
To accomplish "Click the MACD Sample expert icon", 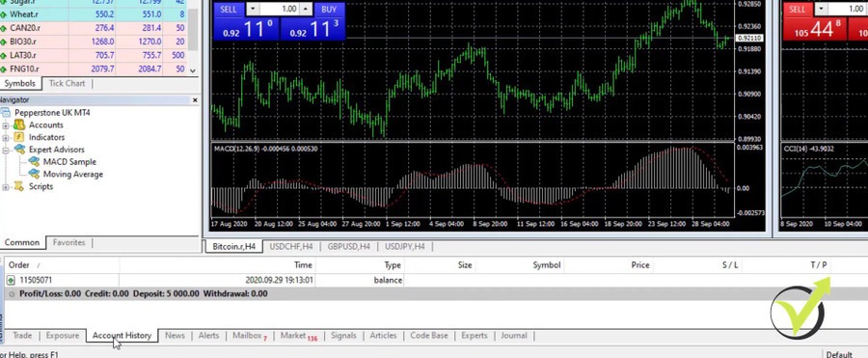I will point(35,161).
